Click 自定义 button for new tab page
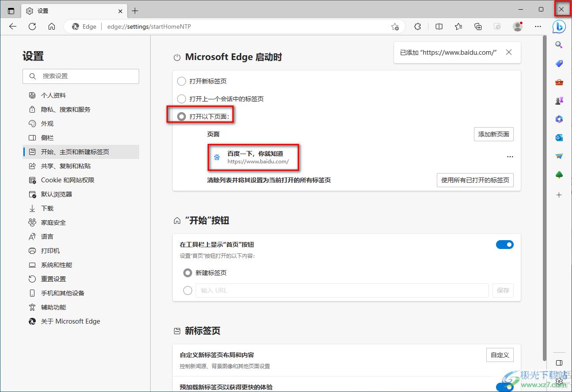The width and height of the screenshot is (572, 392). (500, 355)
